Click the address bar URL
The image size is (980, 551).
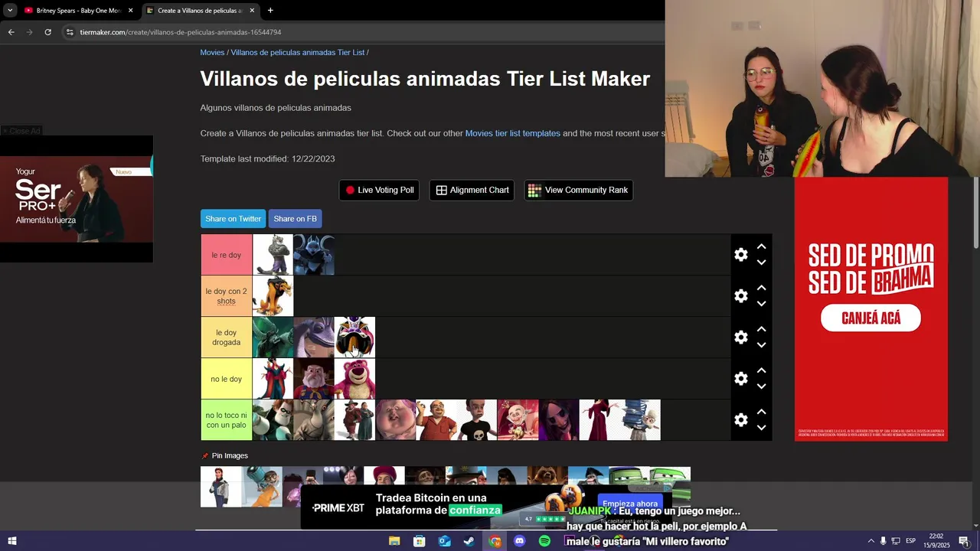point(180,32)
